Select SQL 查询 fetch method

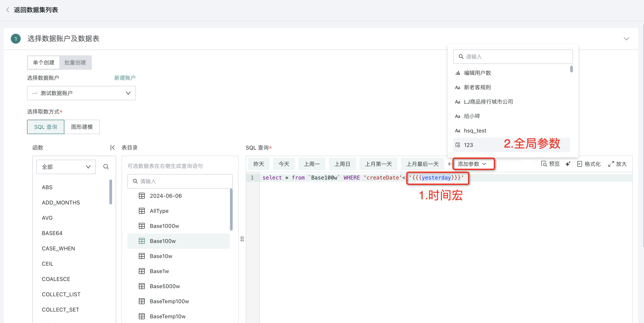click(45, 127)
